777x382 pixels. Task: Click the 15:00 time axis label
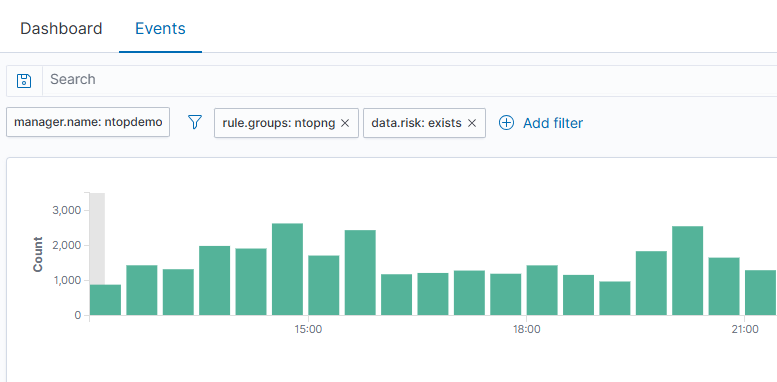(x=308, y=329)
